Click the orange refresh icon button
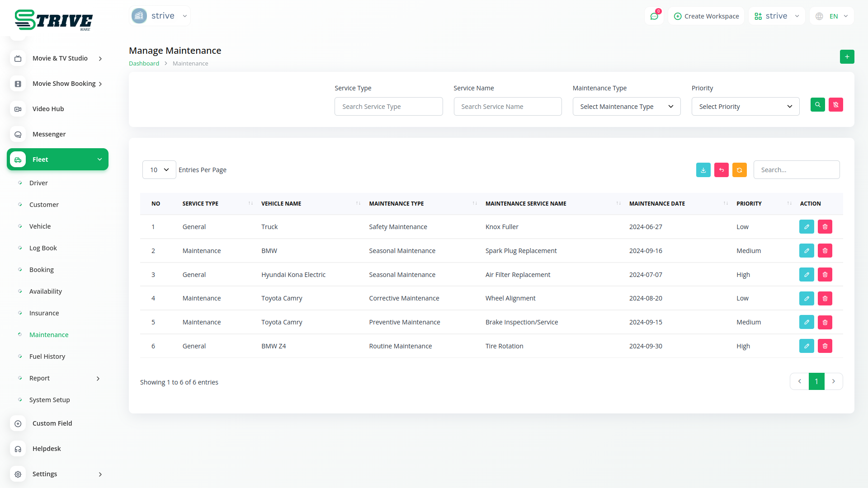Viewport: 868px width, 488px height. (739, 170)
